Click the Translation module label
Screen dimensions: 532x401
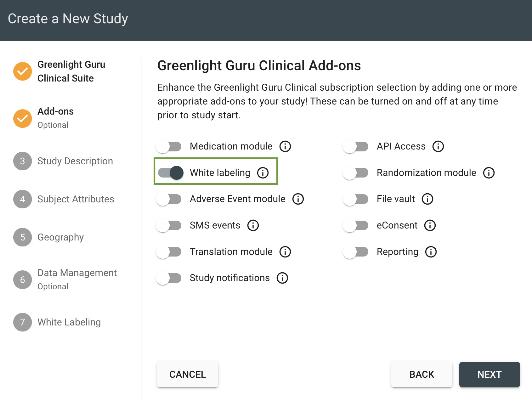(x=231, y=252)
